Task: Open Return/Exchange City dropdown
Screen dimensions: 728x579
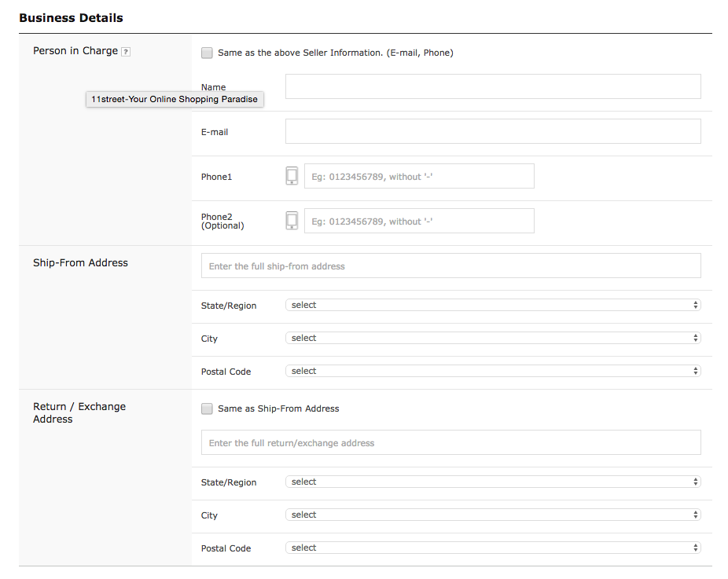Action: coord(493,515)
